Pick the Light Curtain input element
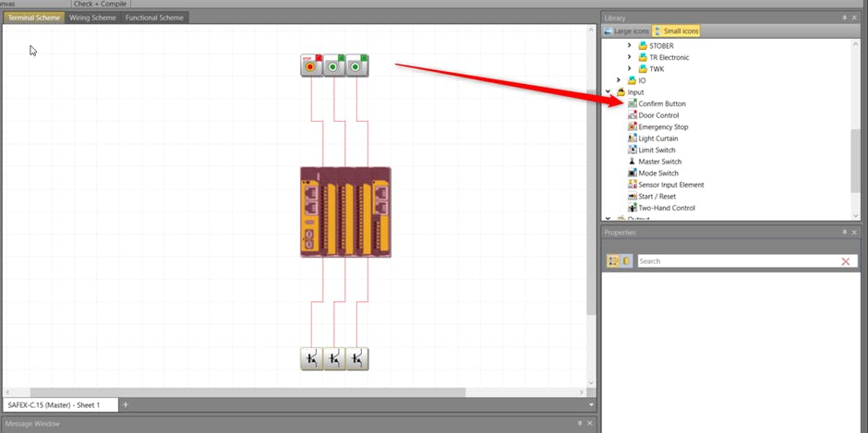Screen dimensions: 868x433 pyautogui.click(x=657, y=138)
